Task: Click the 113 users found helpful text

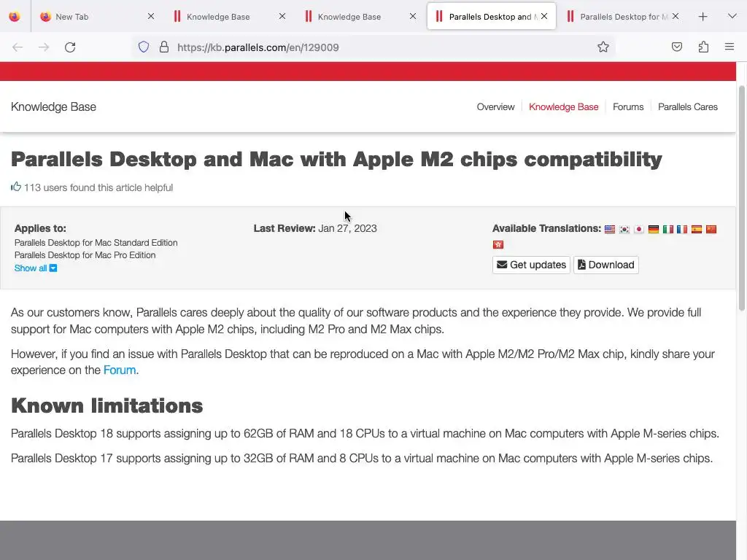Action: [98, 187]
